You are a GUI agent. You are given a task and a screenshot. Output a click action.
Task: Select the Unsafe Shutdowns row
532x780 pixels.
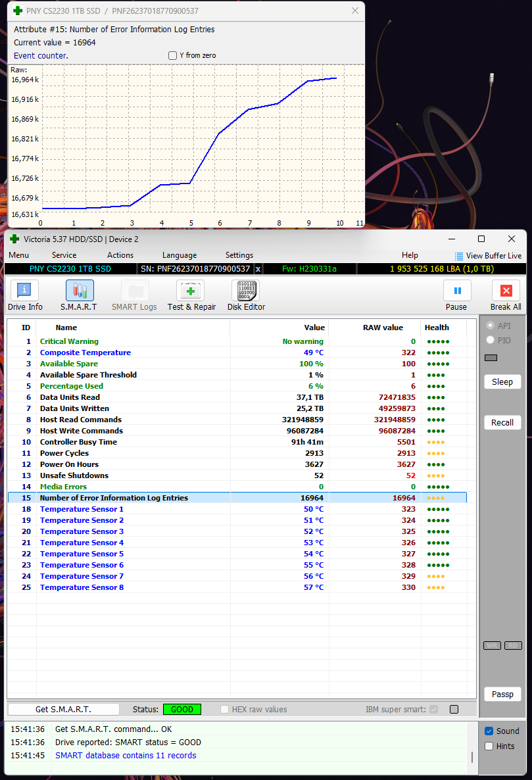point(237,475)
